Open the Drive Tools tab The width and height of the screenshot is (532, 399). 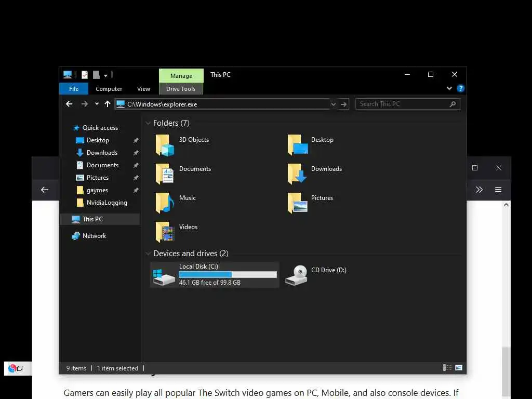pos(181,89)
